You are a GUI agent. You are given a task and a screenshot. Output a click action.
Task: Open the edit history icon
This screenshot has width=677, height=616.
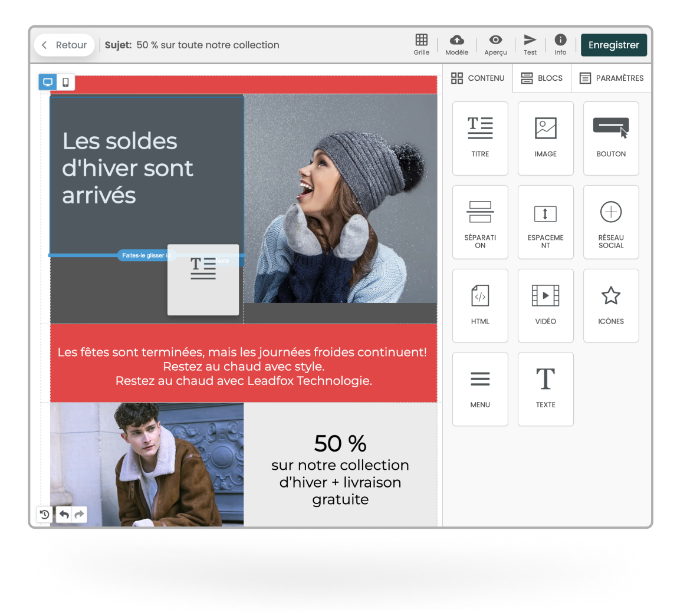[44, 514]
